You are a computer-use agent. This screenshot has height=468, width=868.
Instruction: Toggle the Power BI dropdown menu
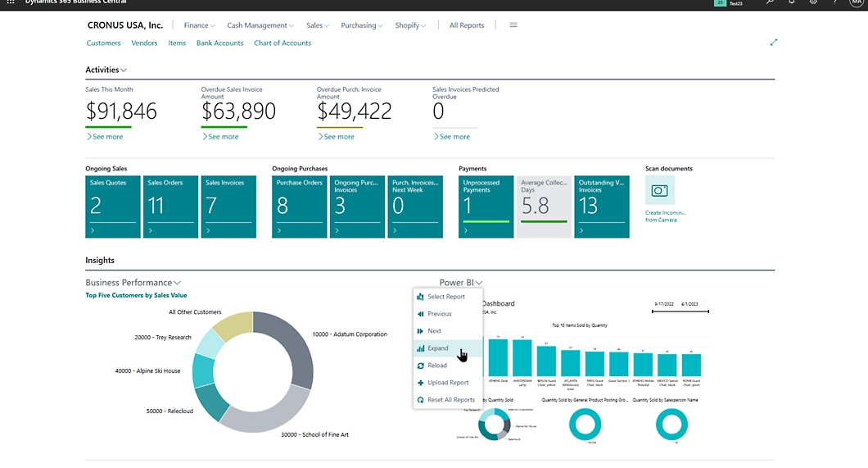(460, 283)
